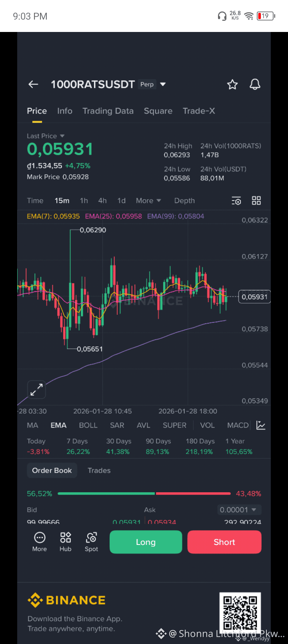Tap the red Short button
288x644 pixels.
click(224, 542)
